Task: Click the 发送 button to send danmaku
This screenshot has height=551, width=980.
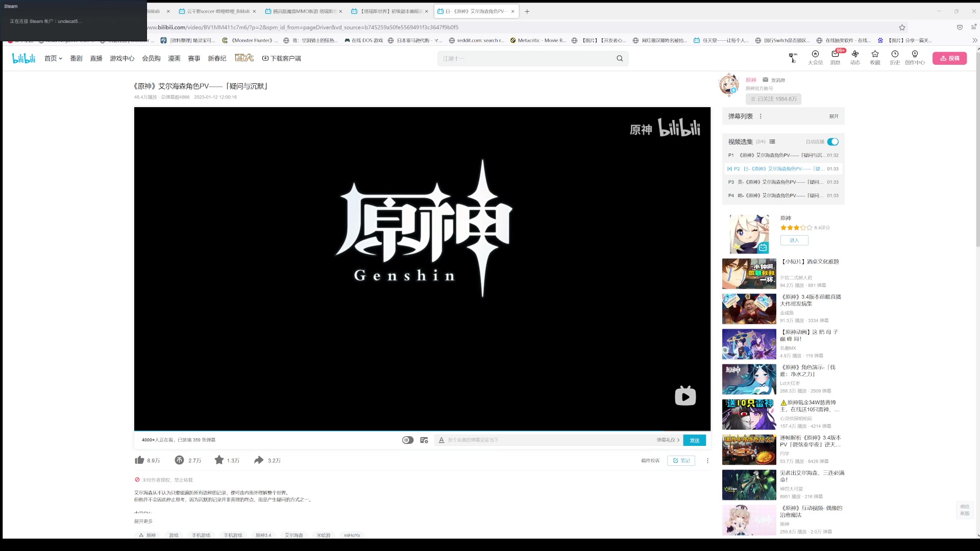Action: (694, 440)
